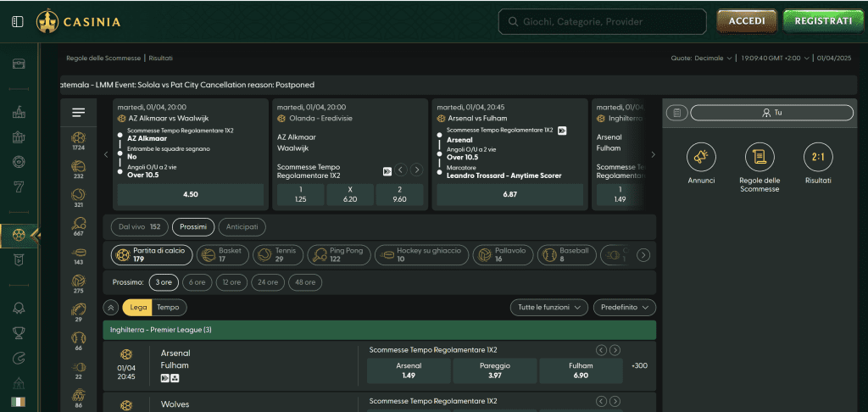Select volleyball icon with count 275
The width and height of the screenshot is (868, 412).
tap(79, 284)
